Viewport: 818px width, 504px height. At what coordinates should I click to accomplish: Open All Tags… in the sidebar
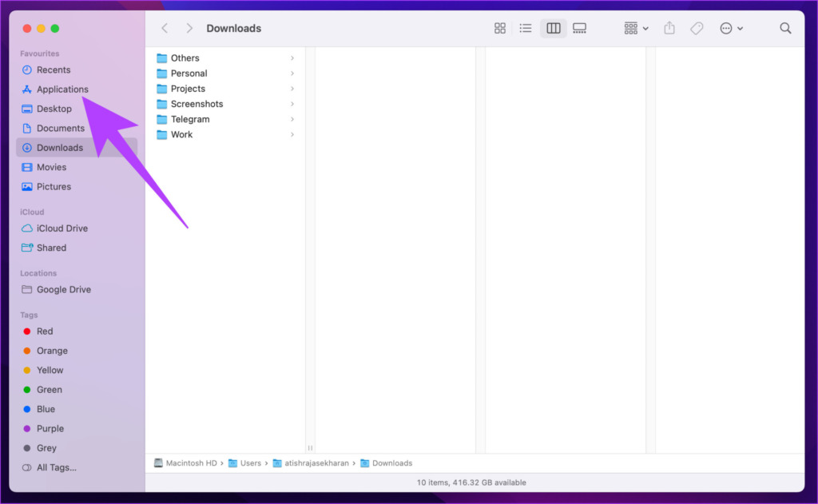pos(77,467)
